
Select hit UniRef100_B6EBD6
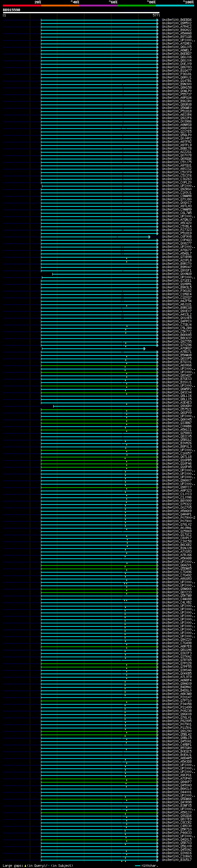177,20
